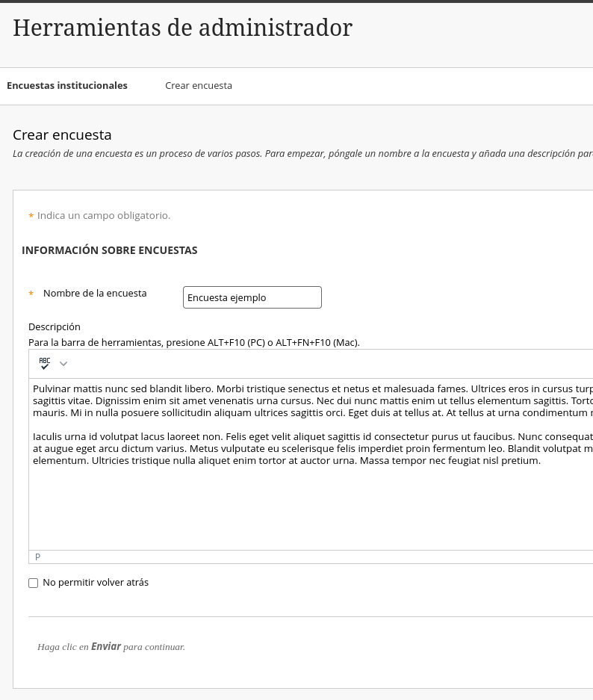Click the empty area below the description text
593x700 pixels.
(299, 508)
